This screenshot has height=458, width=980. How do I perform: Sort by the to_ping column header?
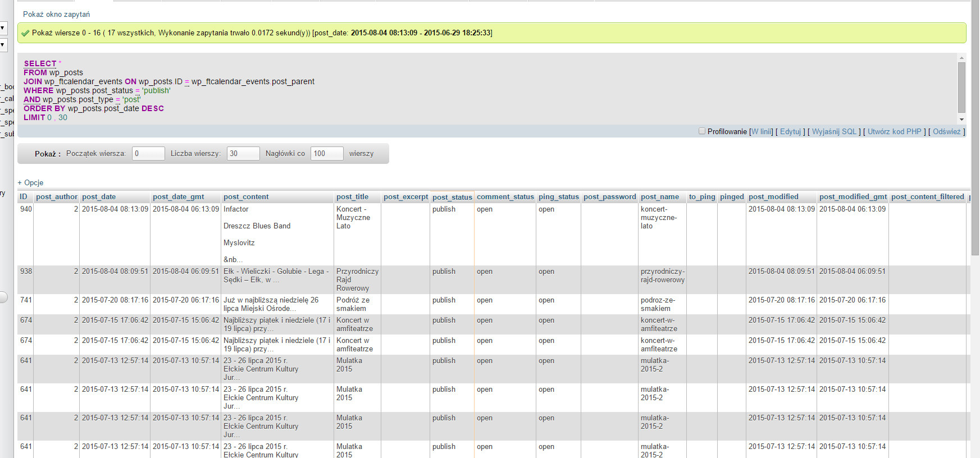pos(702,196)
